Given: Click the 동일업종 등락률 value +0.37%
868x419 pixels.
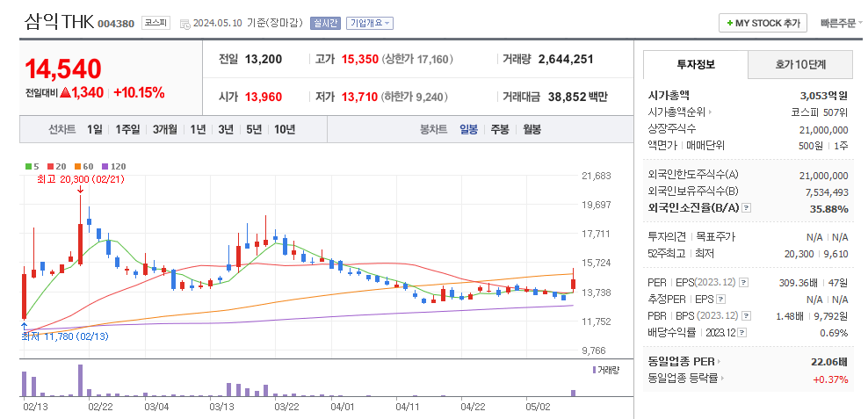Looking at the screenshot, I should [830, 379].
